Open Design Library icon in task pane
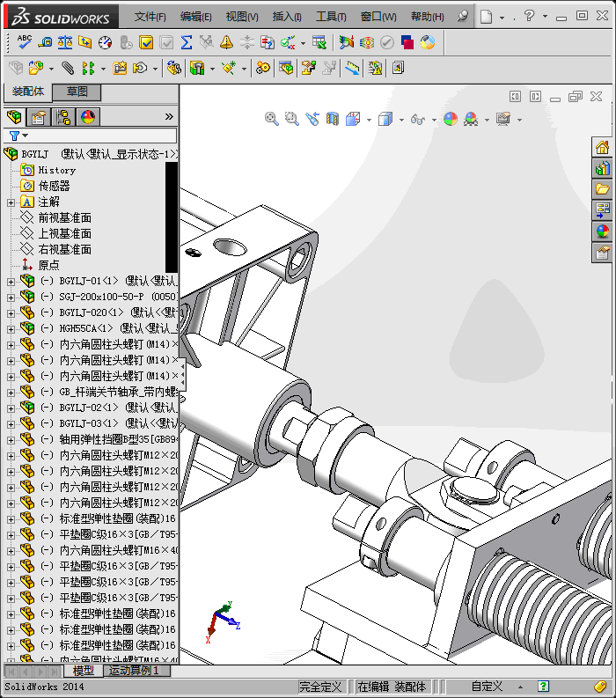Image resolution: width=616 pixels, height=698 pixels. tap(602, 168)
